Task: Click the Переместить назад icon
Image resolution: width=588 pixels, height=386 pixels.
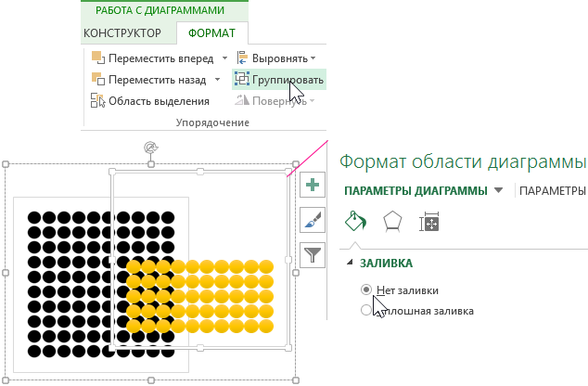Action: pyautogui.click(x=98, y=79)
